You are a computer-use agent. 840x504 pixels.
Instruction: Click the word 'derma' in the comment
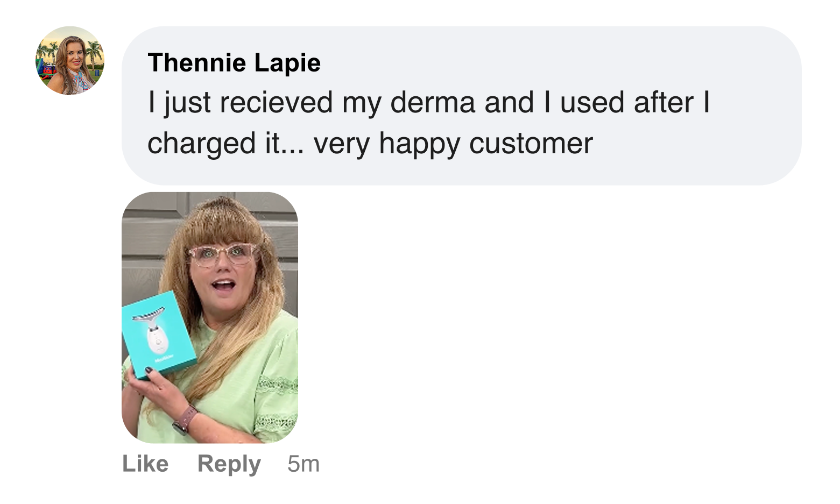pos(433,103)
